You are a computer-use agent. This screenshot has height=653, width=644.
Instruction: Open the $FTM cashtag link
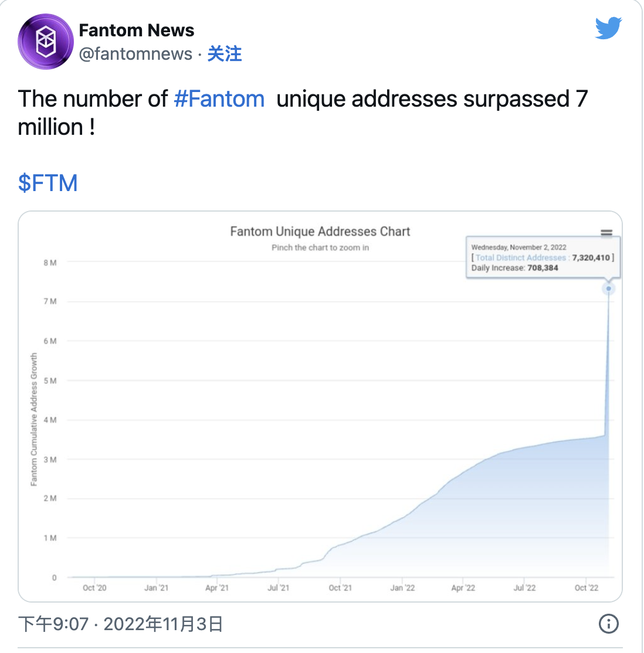tap(48, 183)
